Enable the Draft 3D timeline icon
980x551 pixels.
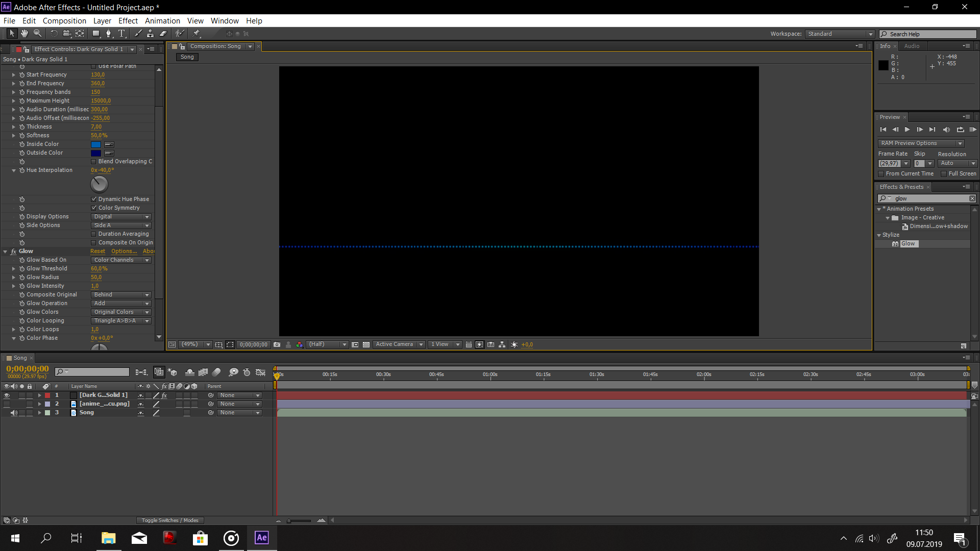point(173,372)
